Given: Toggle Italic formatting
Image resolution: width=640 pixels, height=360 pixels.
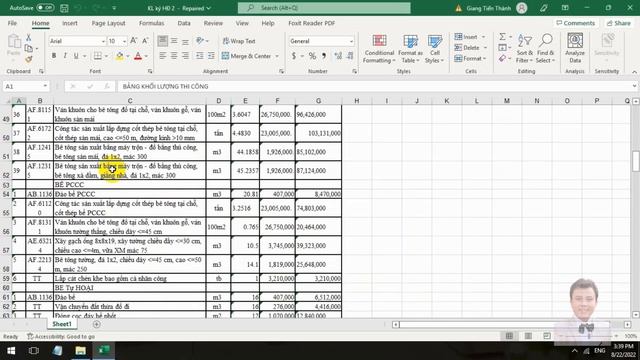Looking at the screenshot, I should pos(64,56).
